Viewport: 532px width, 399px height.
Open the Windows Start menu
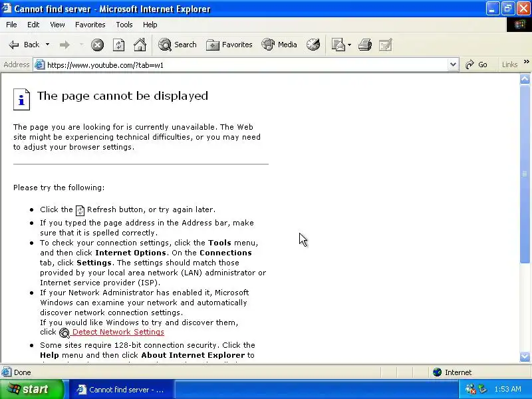(31, 389)
